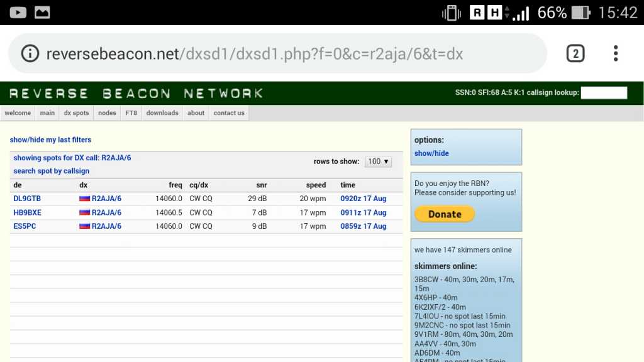Click skimmer entry 6K2IXF/2 - 40m
Viewport: 644px width, 362px height.
click(440, 307)
